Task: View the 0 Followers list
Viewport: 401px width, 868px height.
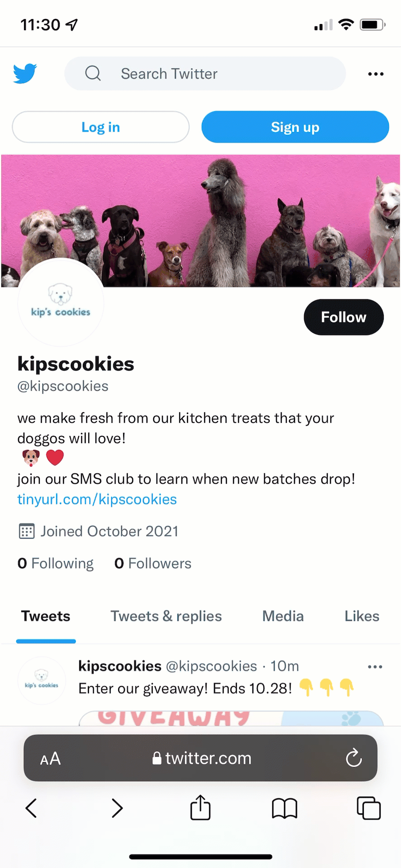Action: point(153,564)
